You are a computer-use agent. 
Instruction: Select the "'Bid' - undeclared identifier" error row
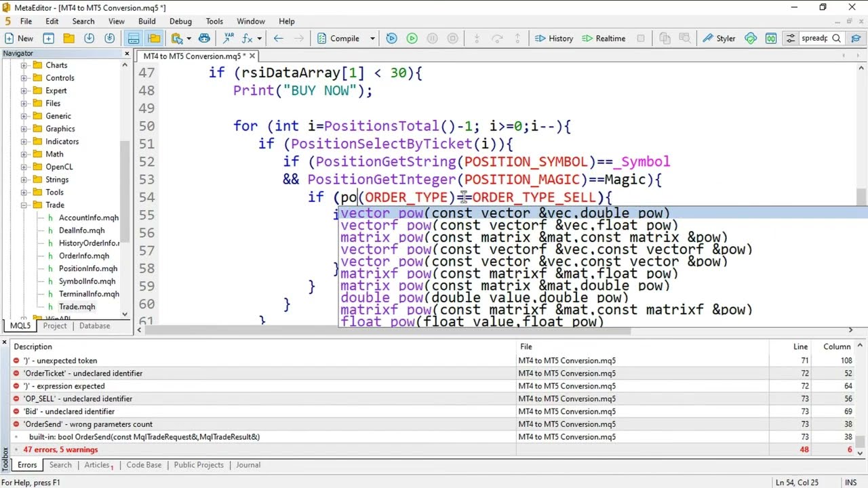point(434,411)
